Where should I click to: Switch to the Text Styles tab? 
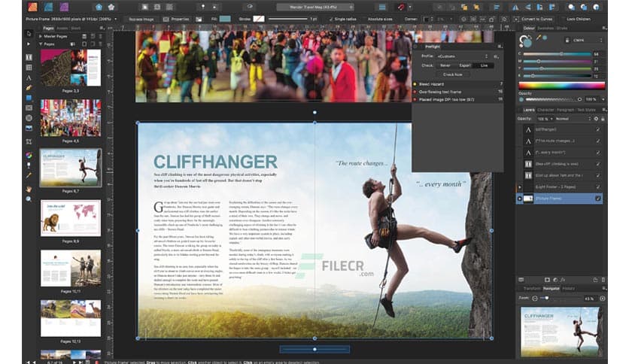tap(586, 110)
